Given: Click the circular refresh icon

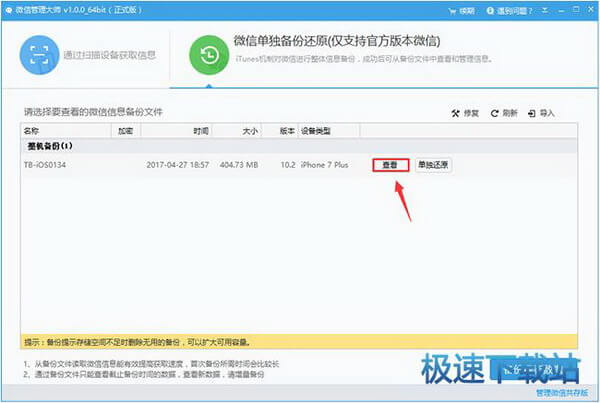Looking at the screenshot, I should tap(494, 113).
